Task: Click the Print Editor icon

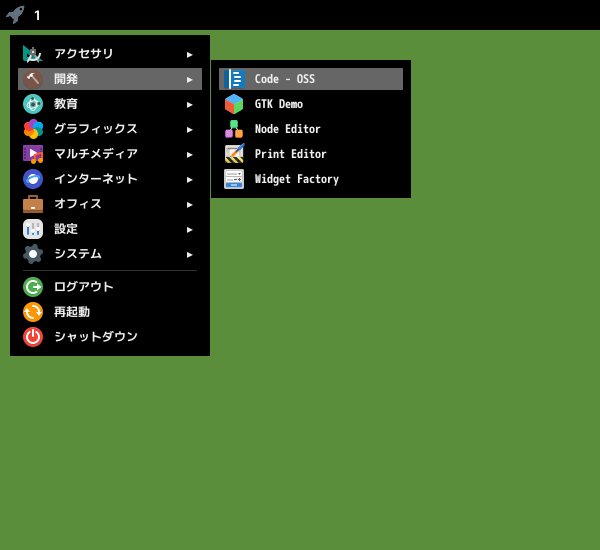Action: pos(234,154)
